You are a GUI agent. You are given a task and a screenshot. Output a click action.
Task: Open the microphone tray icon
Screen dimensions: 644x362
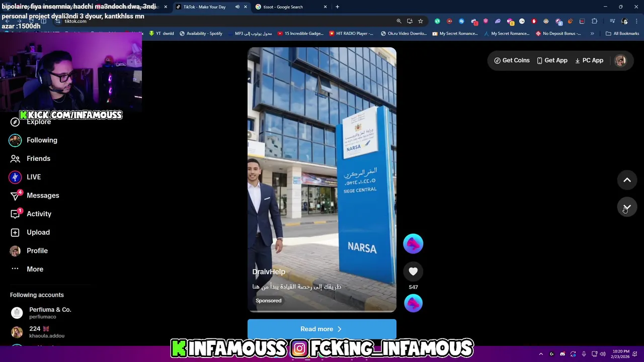coord(584,354)
